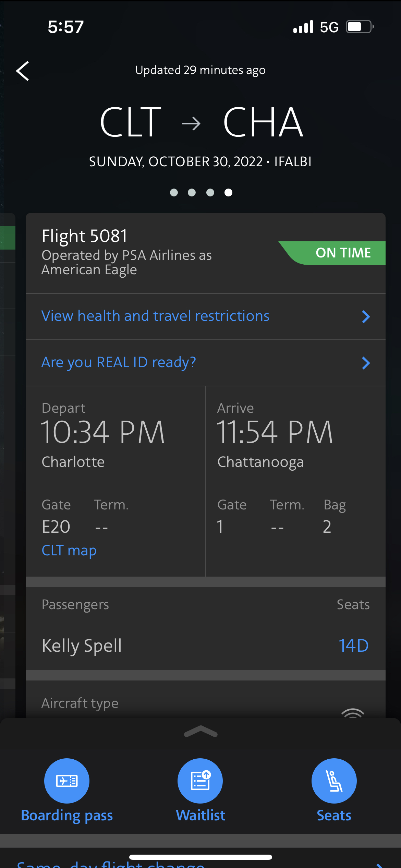Tap seat 14D for Kelly Spell
This screenshot has height=868, width=401.
353,646
